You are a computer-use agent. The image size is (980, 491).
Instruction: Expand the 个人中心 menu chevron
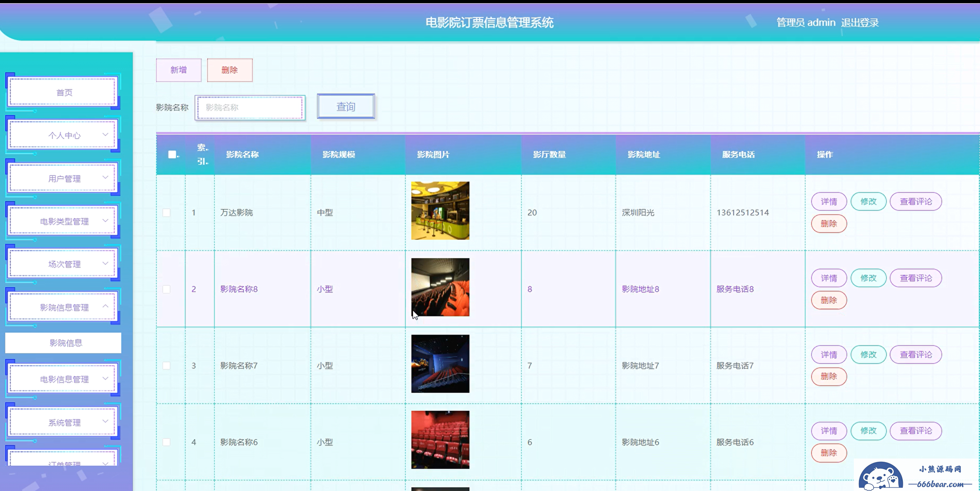click(x=105, y=135)
